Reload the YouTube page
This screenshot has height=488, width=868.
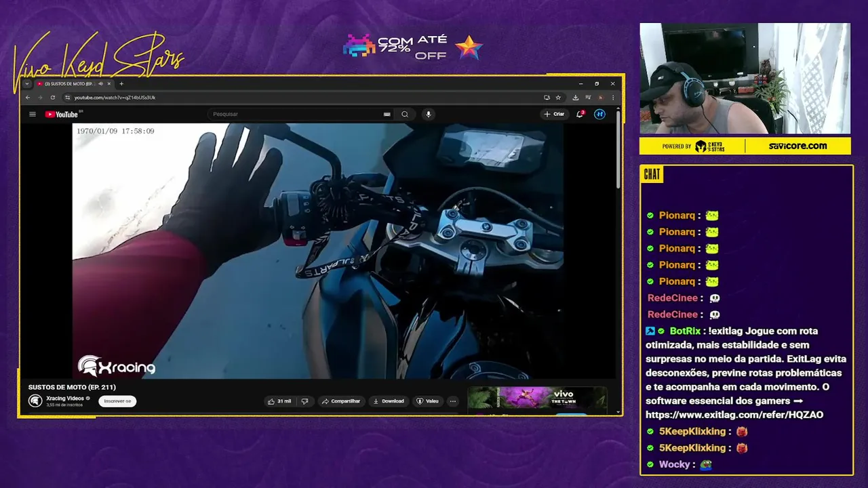coord(52,98)
